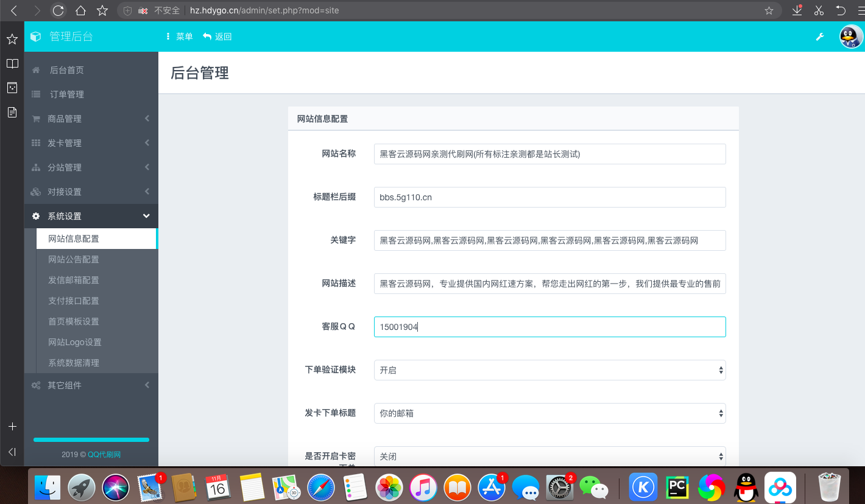Toggle the 菜单 sidebar menu
The height and width of the screenshot is (504, 865).
click(180, 37)
